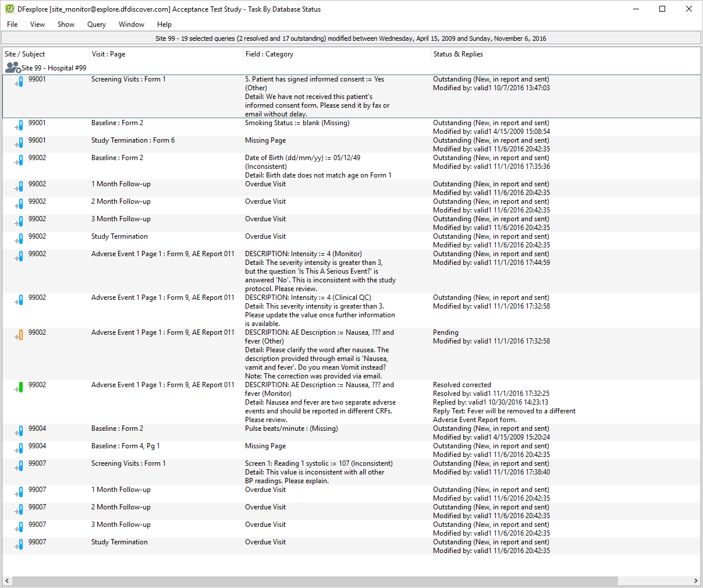The width and height of the screenshot is (703, 588).
Task: Expand the 99001 Study Termination Form 6 row
Action: click(16, 144)
